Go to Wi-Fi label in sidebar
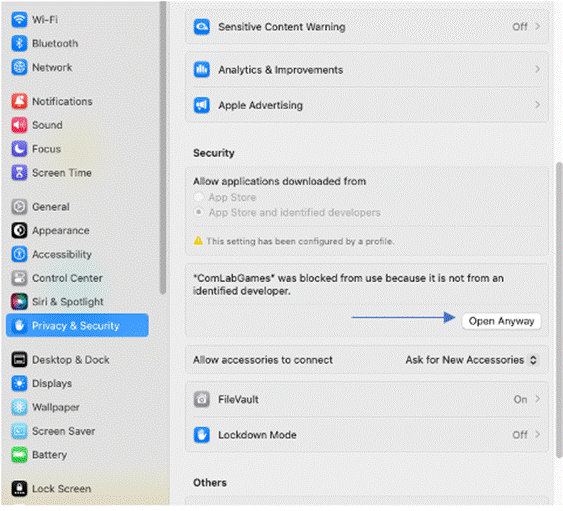 [x=45, y=19]
